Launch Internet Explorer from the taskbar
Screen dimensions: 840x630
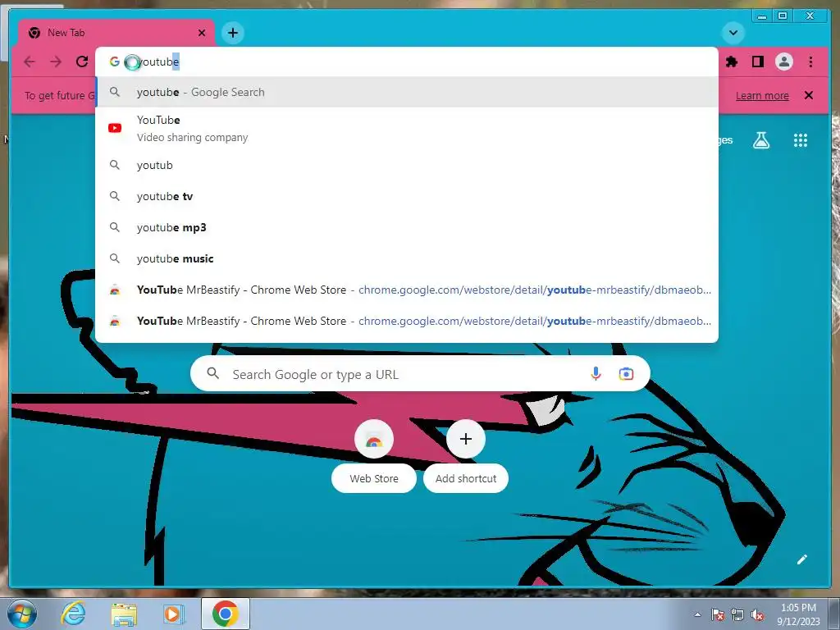pos(73,614)
